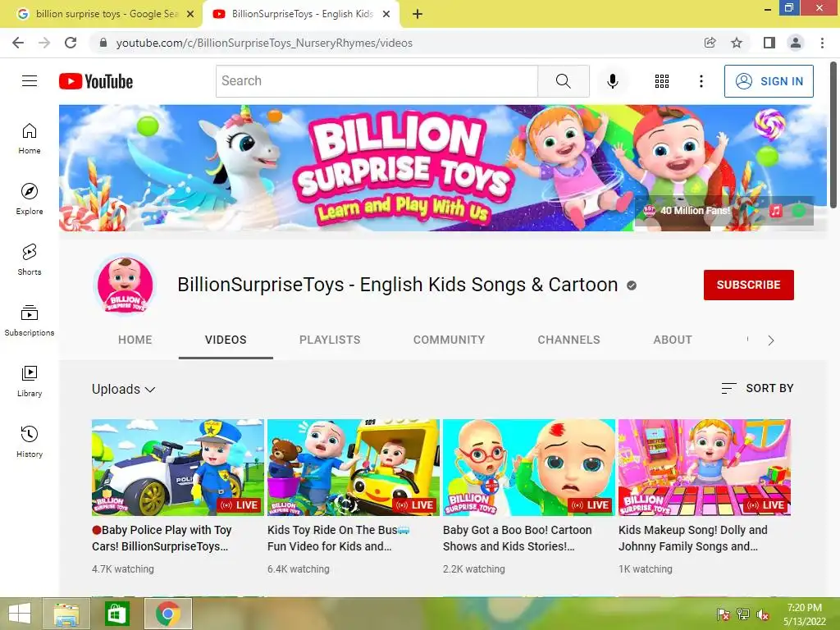
Task: Click the '4.7K watching' text
Action: point(123,569)
